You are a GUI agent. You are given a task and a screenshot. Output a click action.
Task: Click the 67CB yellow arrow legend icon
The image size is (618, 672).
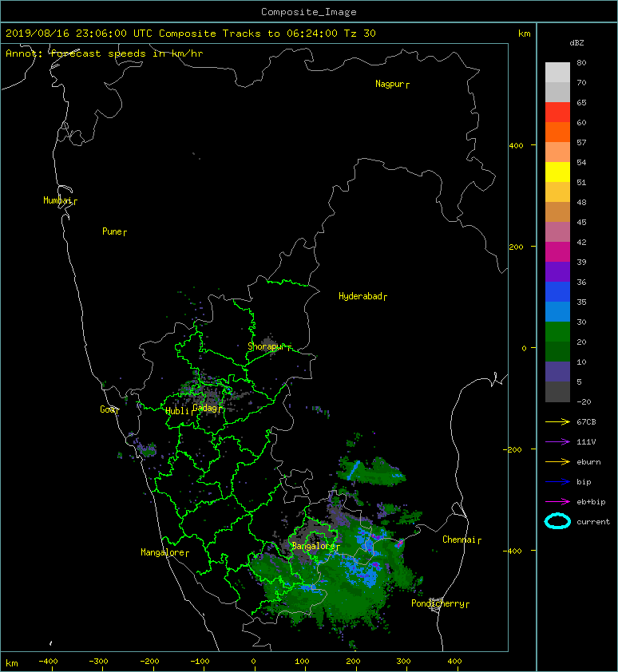point(557,422)
